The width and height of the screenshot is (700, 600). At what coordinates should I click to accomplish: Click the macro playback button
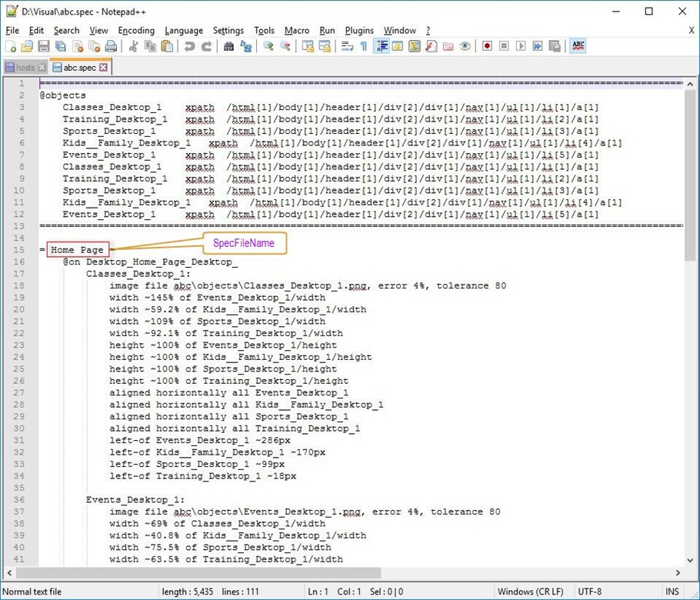[521, 46]
